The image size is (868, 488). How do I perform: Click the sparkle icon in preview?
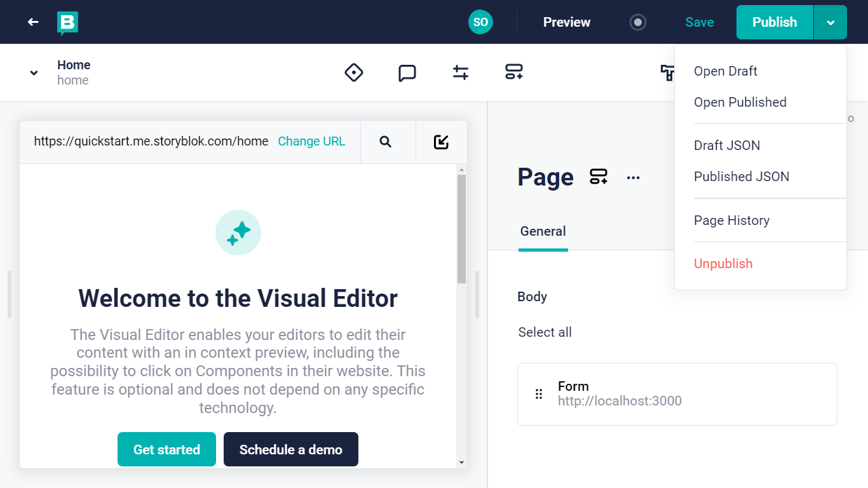point(238,233)
